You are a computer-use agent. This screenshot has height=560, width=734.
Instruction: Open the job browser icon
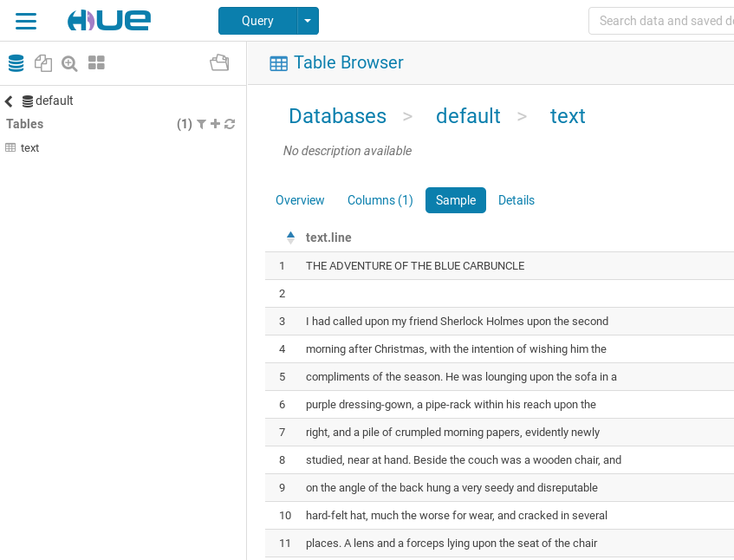pyautogui.click(x=219, y=62)
